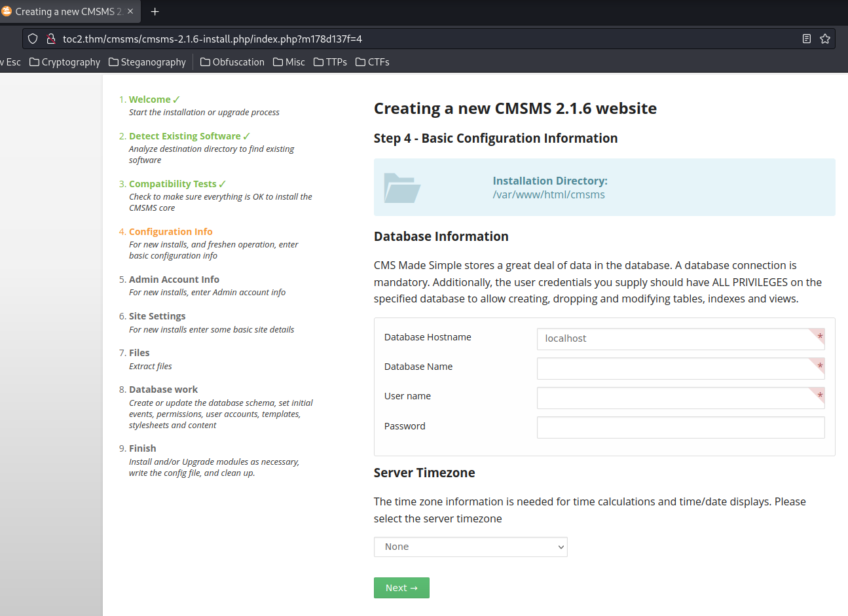848x616 pixels.
Task: Click the 'User name' label
Action: coord(407,396)
